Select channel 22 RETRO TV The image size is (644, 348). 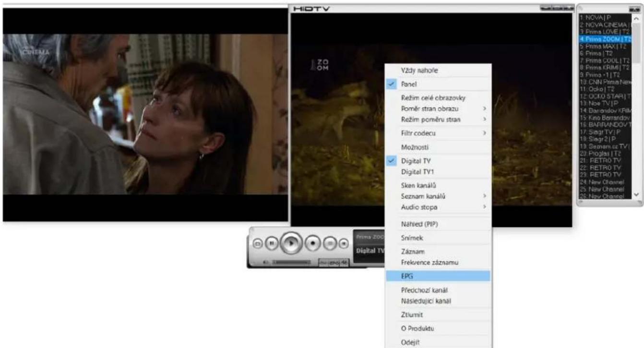point(605,168)
